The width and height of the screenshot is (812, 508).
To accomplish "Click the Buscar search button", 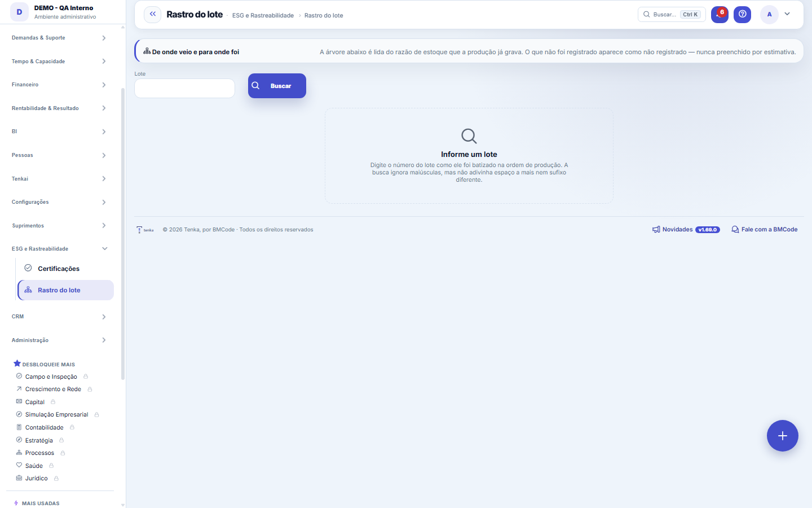I will click(277, 86).
